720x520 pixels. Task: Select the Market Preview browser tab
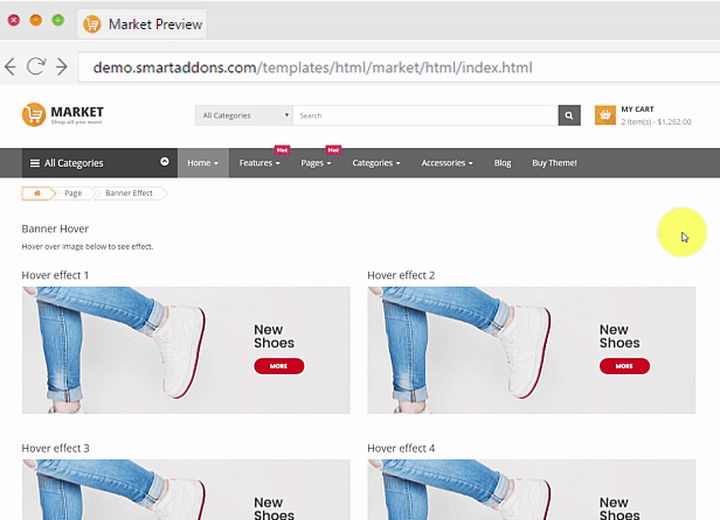tap(143, 24)
